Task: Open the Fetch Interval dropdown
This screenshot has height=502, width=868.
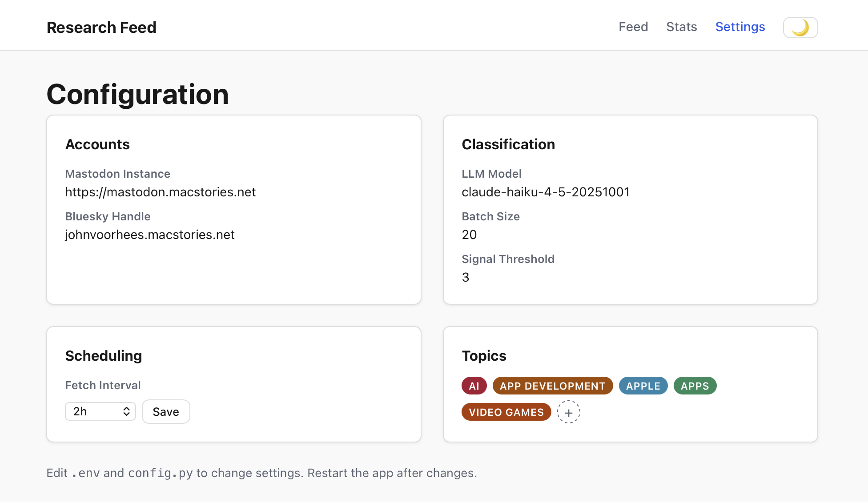Action: (x=100, y=411)
